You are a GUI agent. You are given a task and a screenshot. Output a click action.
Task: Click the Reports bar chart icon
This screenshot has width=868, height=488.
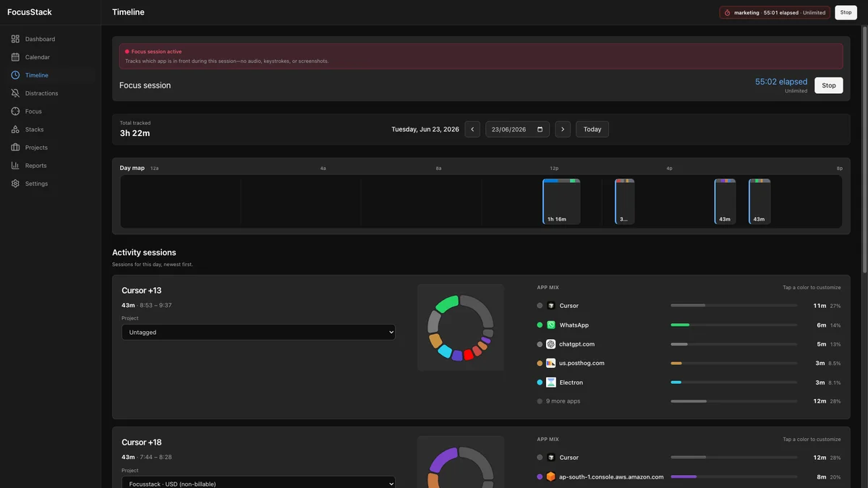(15, 166)
